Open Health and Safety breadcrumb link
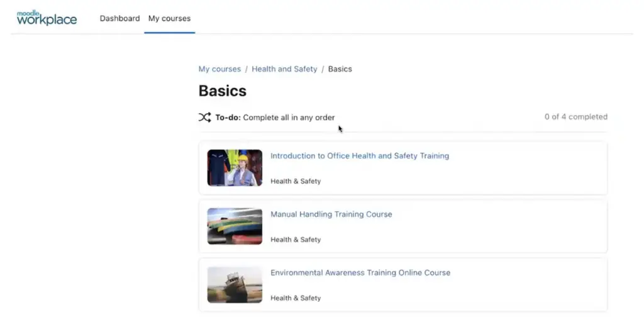 coord(284,69)
